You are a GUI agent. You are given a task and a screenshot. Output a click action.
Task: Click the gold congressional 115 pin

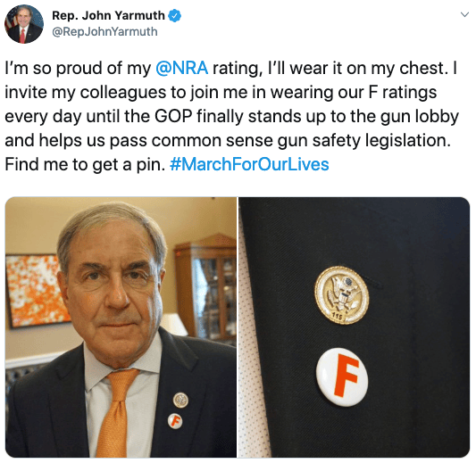[x=341, y=295]
